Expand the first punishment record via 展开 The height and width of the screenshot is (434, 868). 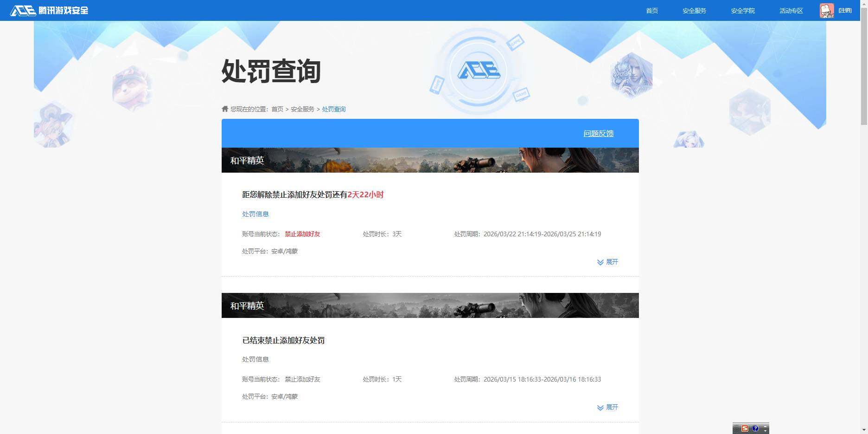point(612,262)
